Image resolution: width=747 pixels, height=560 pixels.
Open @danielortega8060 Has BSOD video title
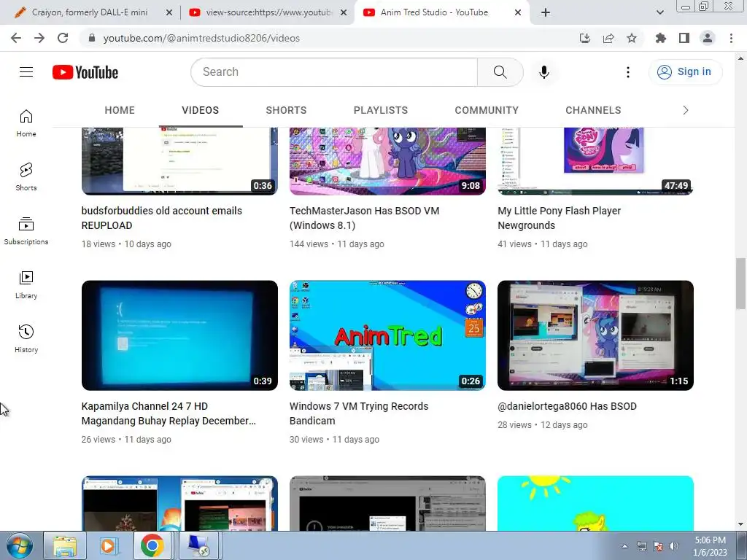click(567, 406)
